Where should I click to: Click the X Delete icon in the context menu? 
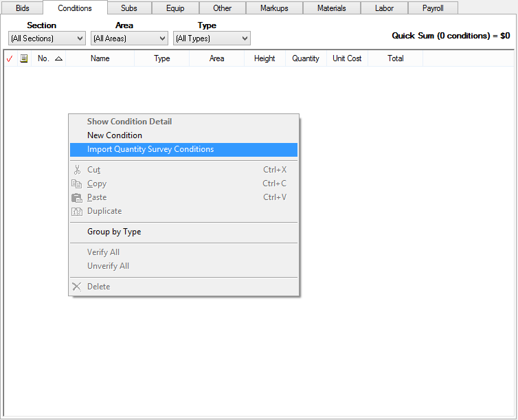pos(77,287)
